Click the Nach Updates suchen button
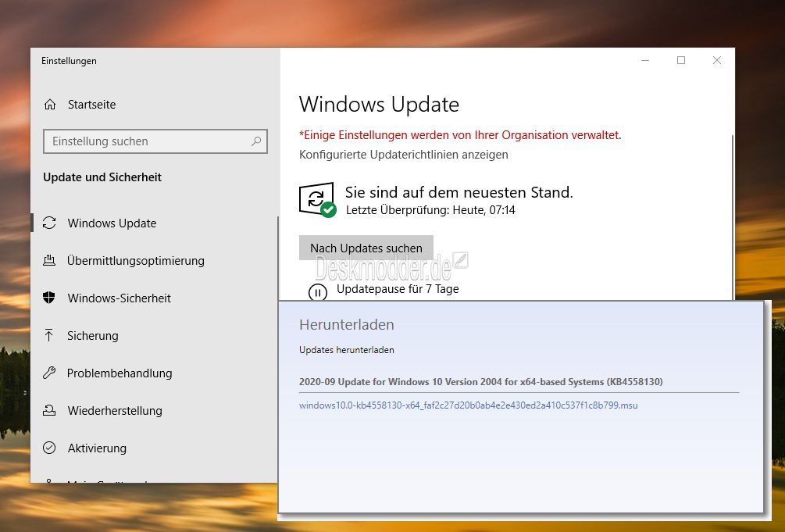The height and width of the screenshot is (532, 785). (366, 248)
